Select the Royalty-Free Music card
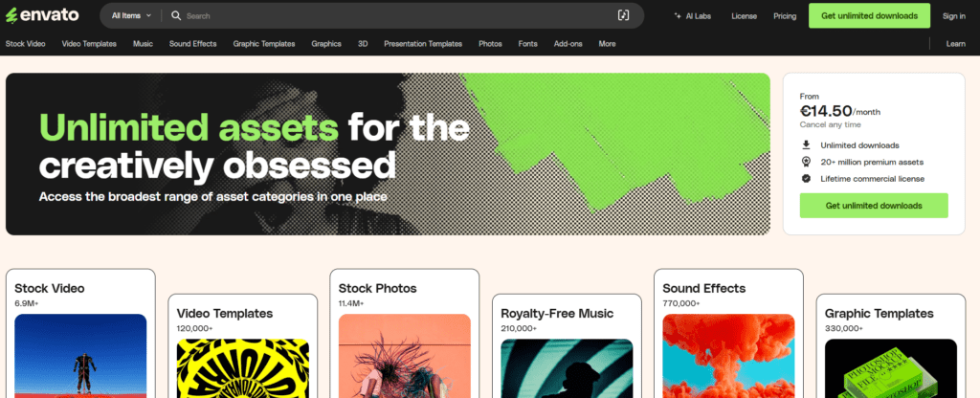This screenshot has width=980, height=398. 567,345
